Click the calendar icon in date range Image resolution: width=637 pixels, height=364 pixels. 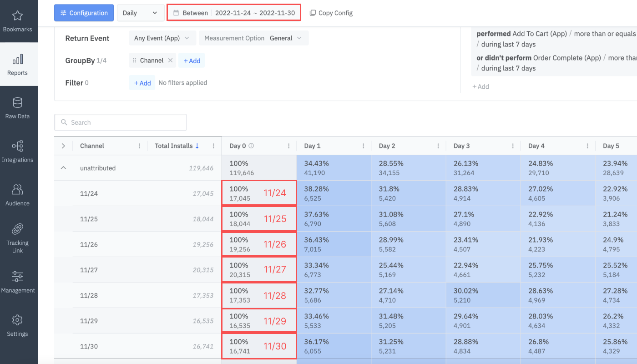176,13
